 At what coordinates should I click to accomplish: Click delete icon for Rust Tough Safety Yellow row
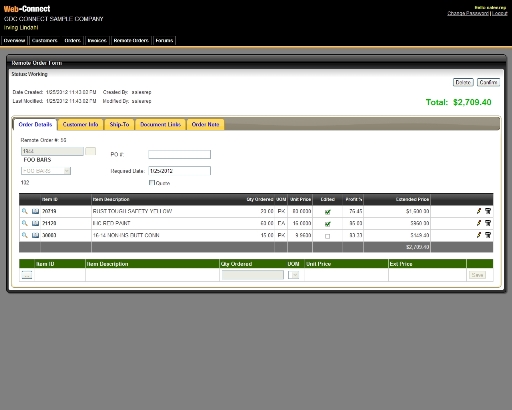coord(488,211)
